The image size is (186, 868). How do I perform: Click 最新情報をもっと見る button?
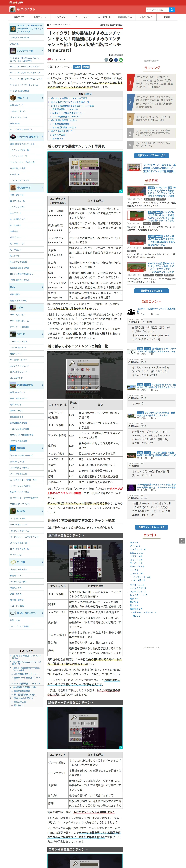pos(152,291)
